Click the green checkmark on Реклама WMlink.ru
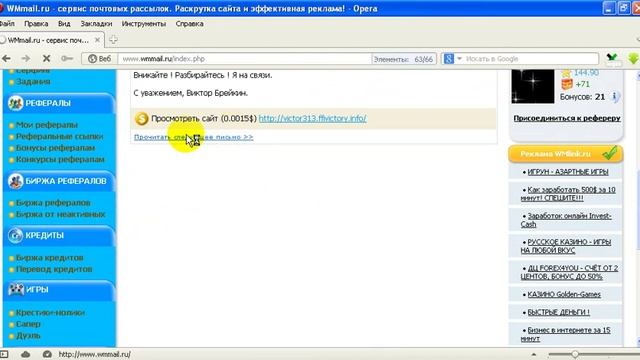 [610, 153]
